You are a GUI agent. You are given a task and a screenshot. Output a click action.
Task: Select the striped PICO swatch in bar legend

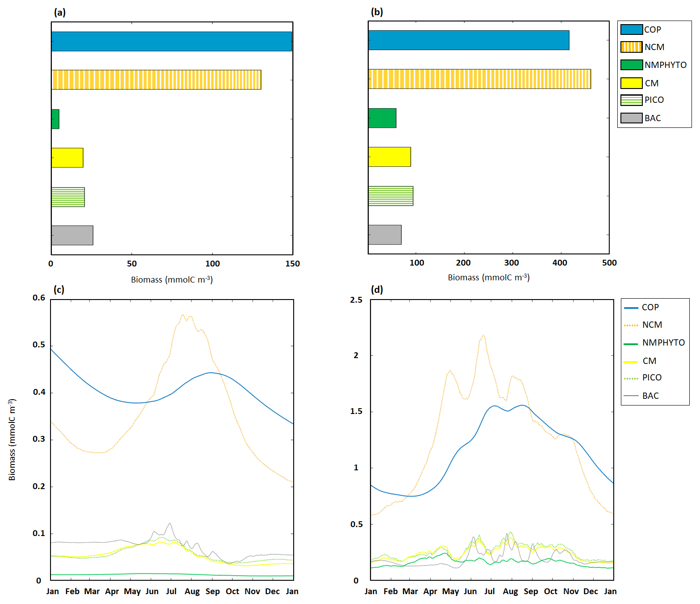[x=631, y=100]
